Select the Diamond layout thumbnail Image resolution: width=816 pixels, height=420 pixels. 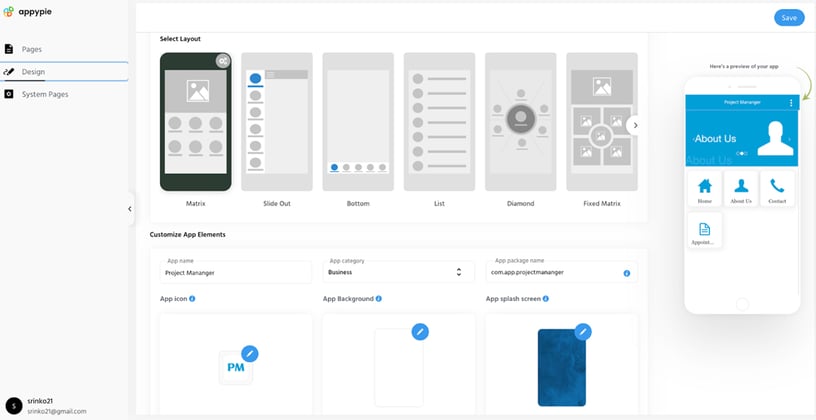click(520, 121)
